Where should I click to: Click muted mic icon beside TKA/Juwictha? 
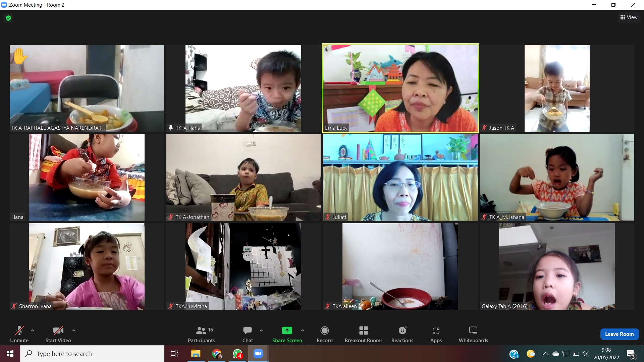click(171, 306)
